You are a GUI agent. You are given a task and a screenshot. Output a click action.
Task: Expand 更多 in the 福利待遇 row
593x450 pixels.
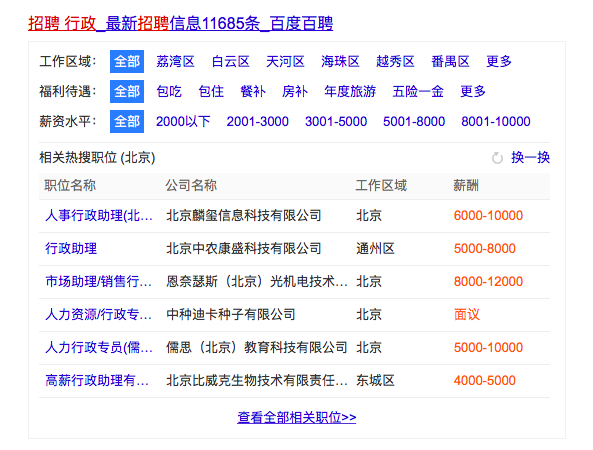point(473,91)
